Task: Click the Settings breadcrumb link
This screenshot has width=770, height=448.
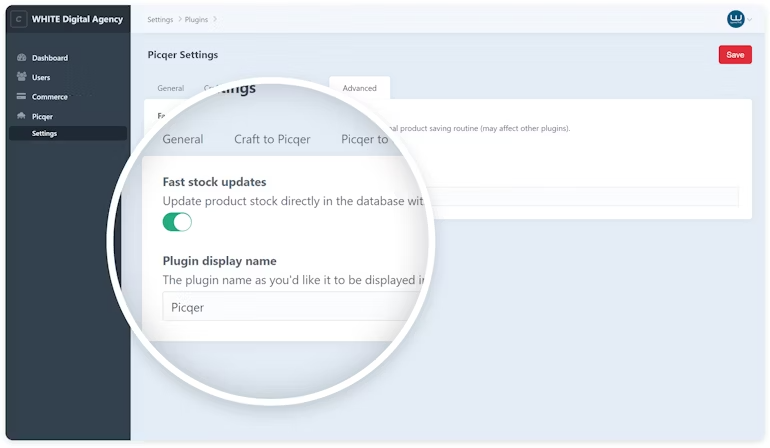Action: pos(159,19)
